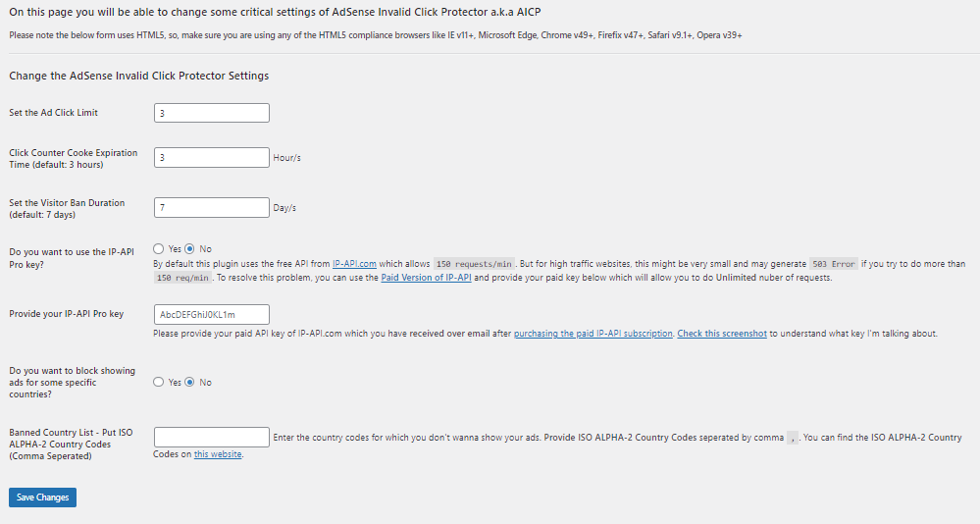Screen dimensions: 980x524
Task: Click the Banned Country List label text
Action: [71, 445]
